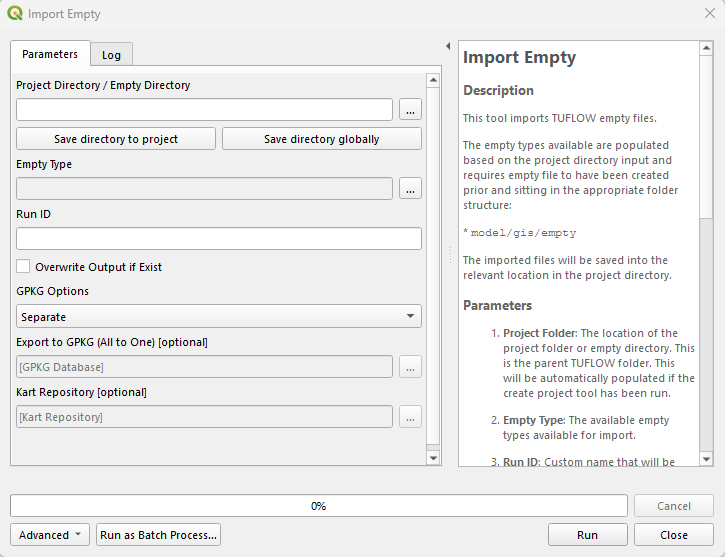Focus the Run ID text field
Image resolution: width=725 pixels, height=557 pixels.
pyautogui.click(x=219, y=238)
